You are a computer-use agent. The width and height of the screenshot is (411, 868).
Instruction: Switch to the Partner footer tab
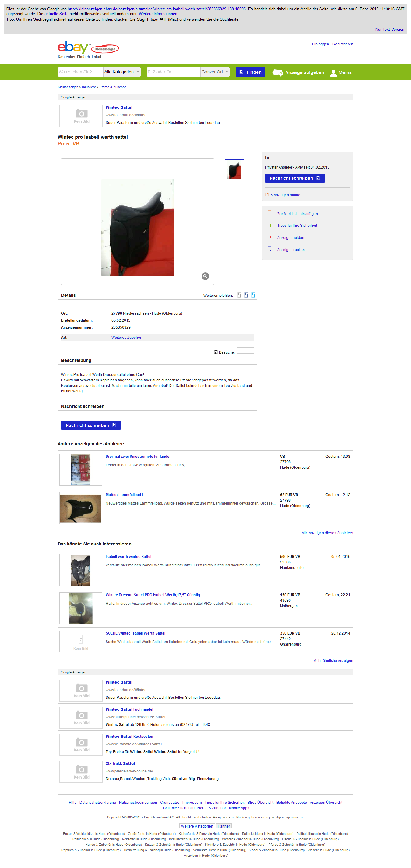pyautogui.click(x=223, y=826)
